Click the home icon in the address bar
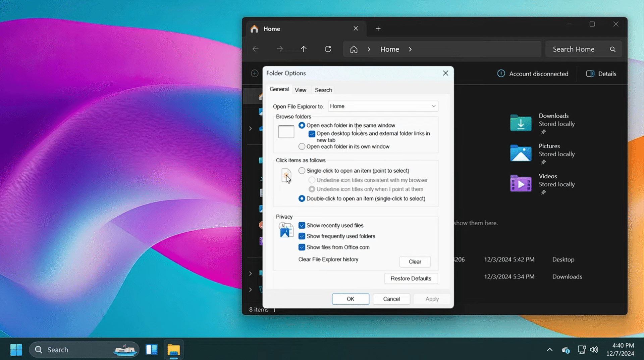Image resolution: width=644 pixels, height=360 pixels. 354,49
